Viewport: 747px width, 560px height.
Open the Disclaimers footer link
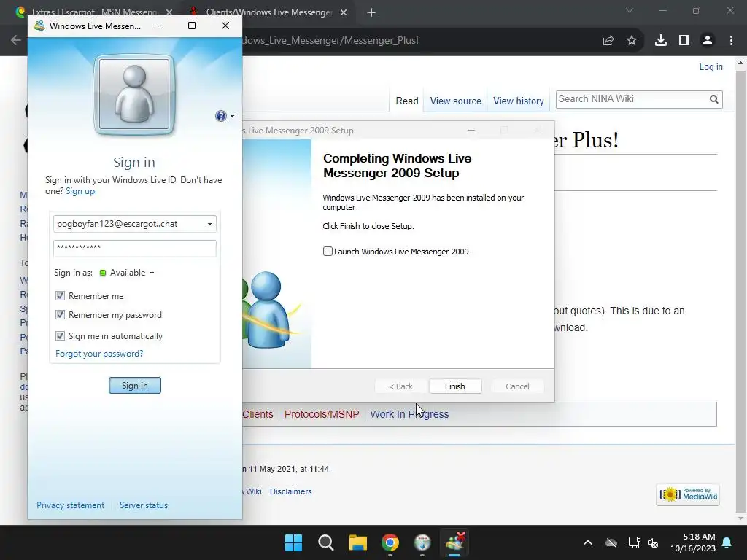[290, 491]
